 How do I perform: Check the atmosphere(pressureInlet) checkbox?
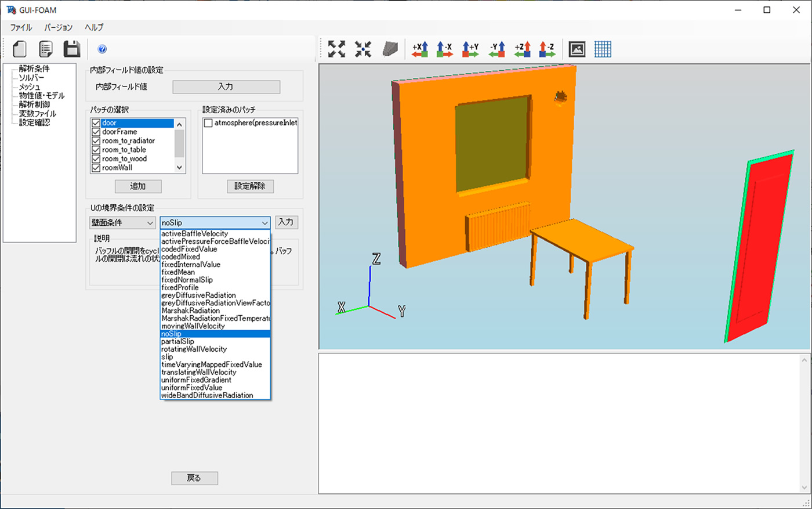pyautogui.click(x=208, y=123)
